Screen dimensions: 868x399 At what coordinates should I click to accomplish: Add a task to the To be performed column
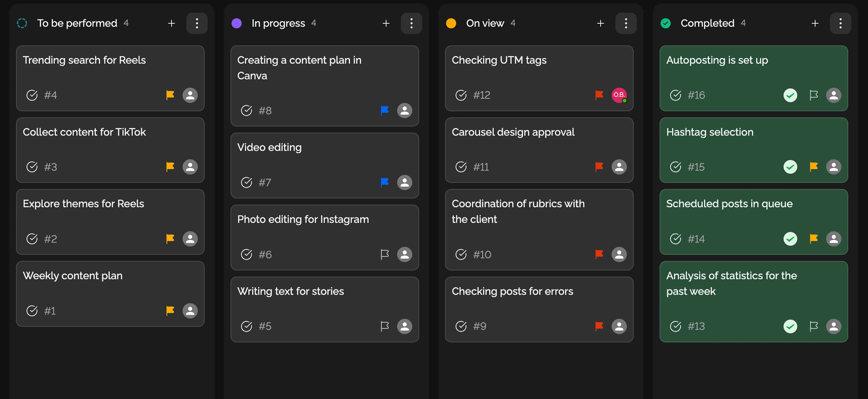pos(172,23)
